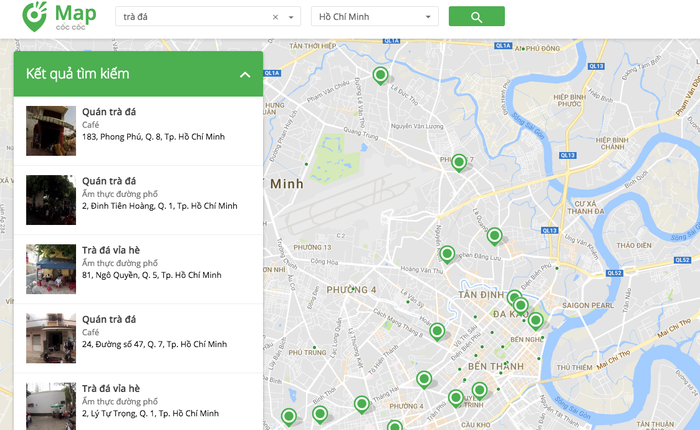Screen dimensions: 700x430
Task: Click address '24, Đường số 47, Q. 7'
Action: (154, 344)
